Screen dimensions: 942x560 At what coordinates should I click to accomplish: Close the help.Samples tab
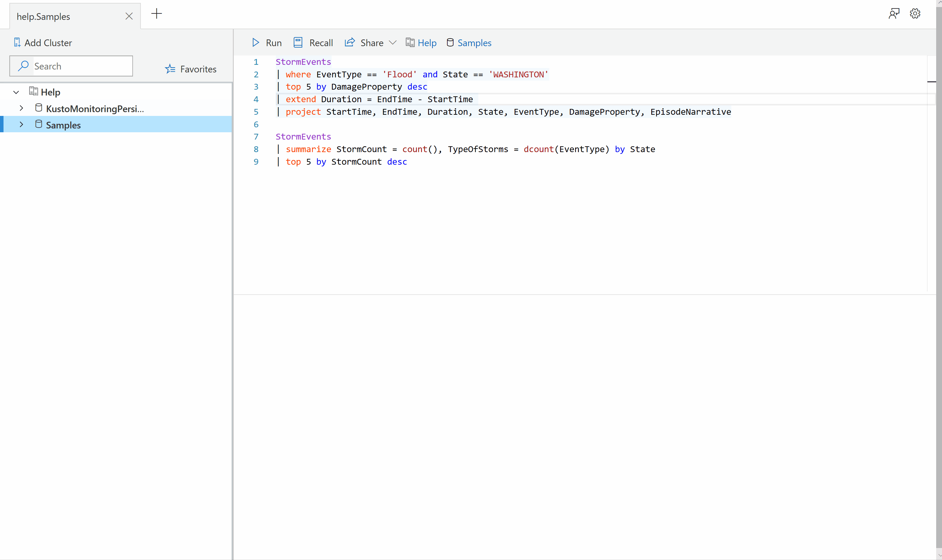129,16
